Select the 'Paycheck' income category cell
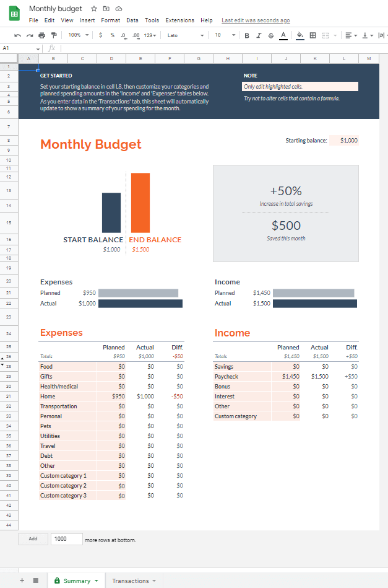Screen dimensions: 388x588 pos(242,377)
